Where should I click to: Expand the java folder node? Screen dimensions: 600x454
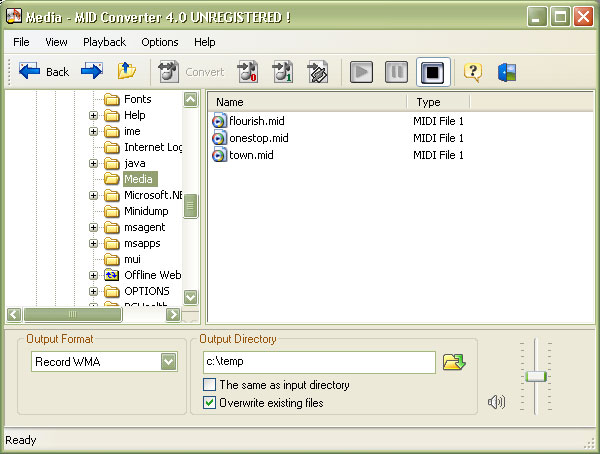pyautogui.click(x=93, y=163)
